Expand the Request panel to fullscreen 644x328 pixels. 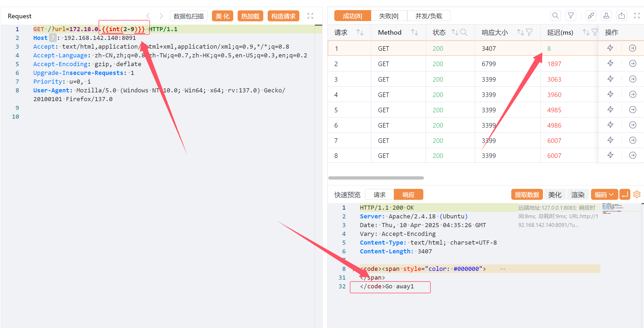pos(310,16)
